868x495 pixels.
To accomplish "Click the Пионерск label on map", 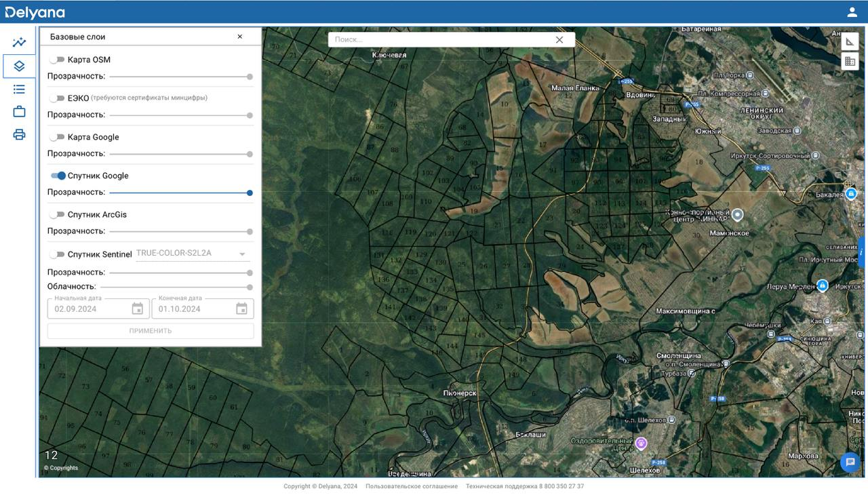I will pyautogui.click(x=460, y=393).
